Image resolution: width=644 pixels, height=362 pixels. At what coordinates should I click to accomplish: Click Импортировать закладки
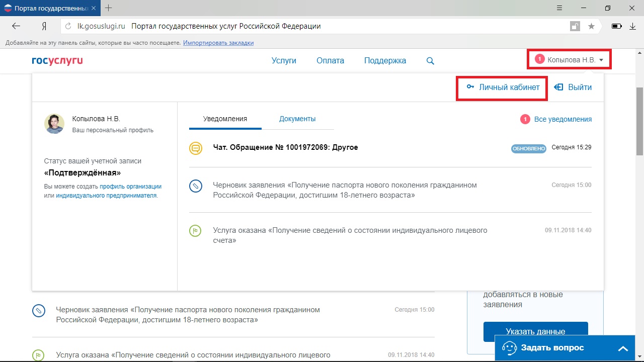tap(218, 43)
